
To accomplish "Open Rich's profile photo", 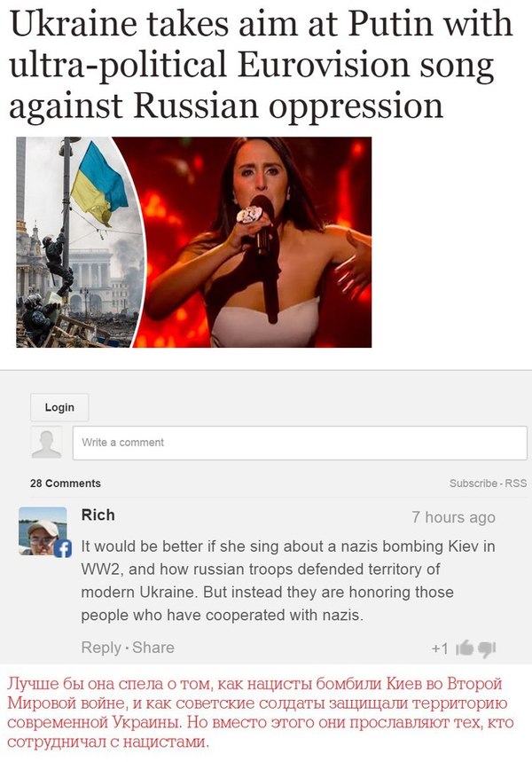I will pos(43,530).
